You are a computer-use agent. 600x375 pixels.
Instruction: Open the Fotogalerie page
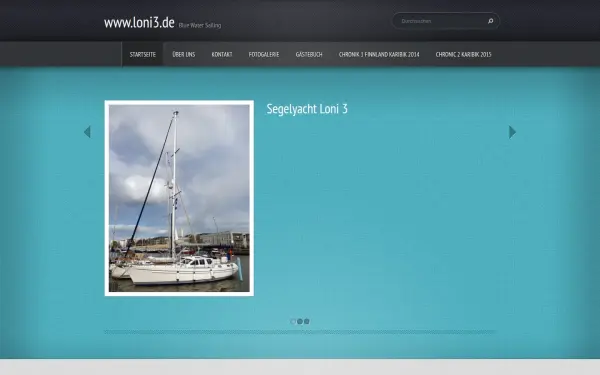click(264, 54)
